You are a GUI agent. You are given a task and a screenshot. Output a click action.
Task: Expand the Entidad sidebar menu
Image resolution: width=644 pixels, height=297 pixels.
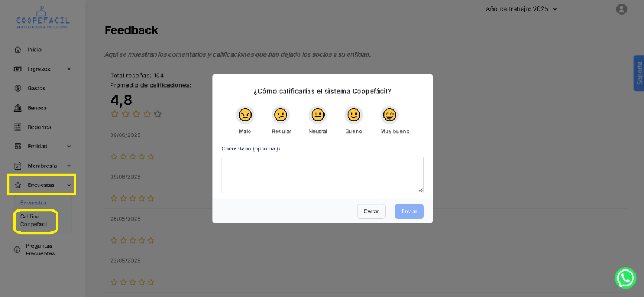42,147
